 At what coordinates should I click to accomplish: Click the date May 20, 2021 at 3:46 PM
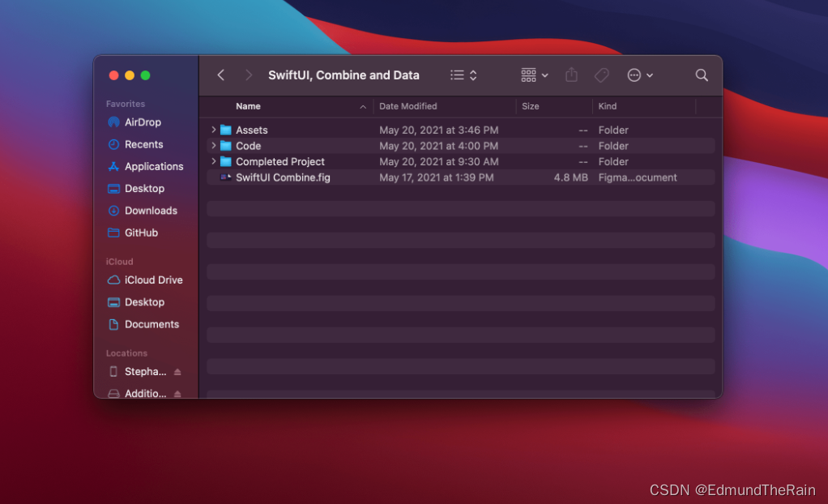point(439,130)
